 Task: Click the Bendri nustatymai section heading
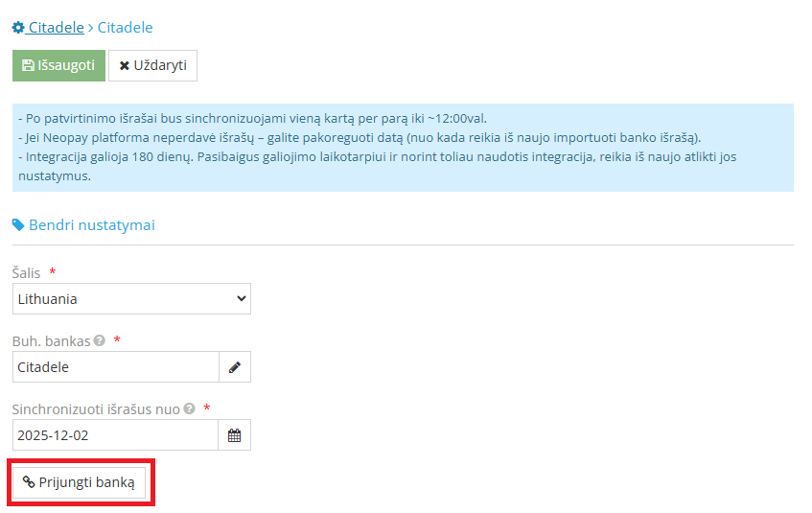coord(92,225)
